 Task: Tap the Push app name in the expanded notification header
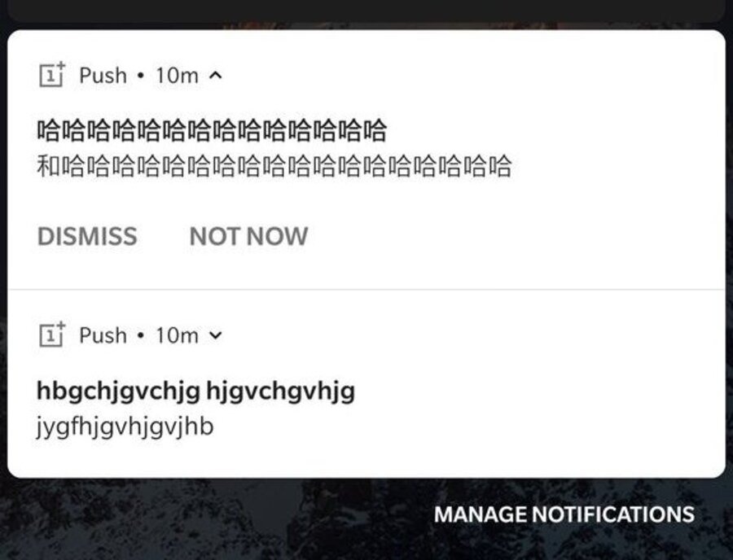click(x=103, y=75)
